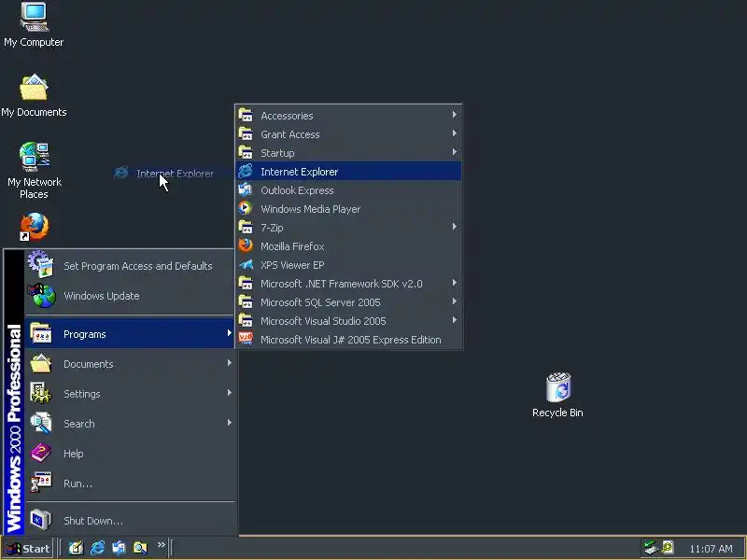Expand the 7-Zip submenu arrow
747x560 pixels.
click(x=455, y=227)
